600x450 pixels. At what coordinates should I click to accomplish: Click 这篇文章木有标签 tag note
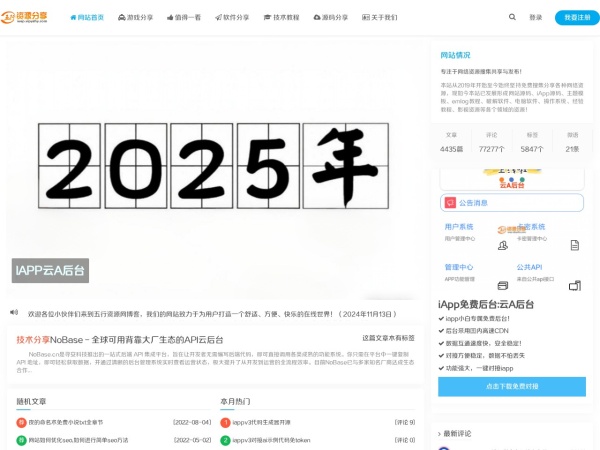[388, 338]
